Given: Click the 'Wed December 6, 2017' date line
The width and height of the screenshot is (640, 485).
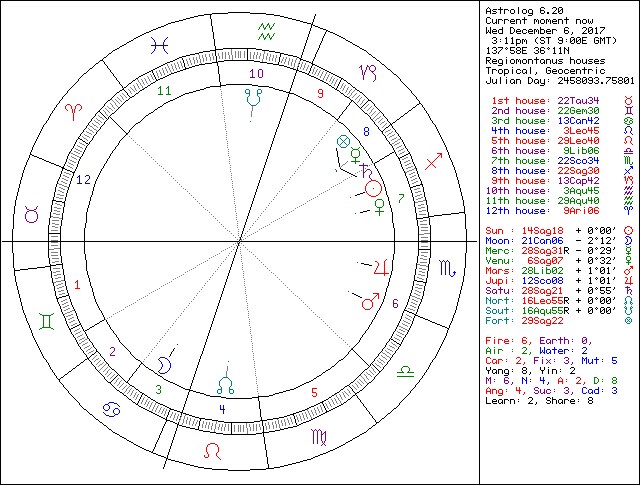Looking at the screenshot, I should pos(545,31).
